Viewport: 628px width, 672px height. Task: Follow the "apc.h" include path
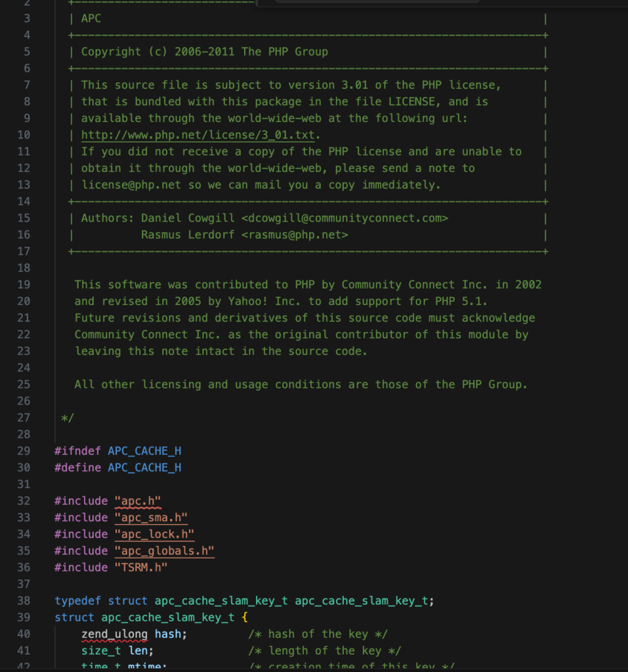point(138,501)
